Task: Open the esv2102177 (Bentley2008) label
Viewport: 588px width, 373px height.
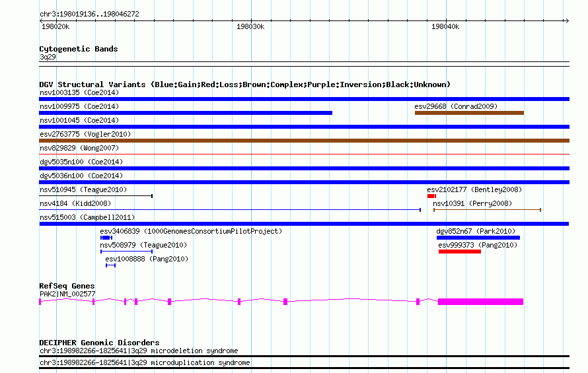Action: (x=474, y=189)
